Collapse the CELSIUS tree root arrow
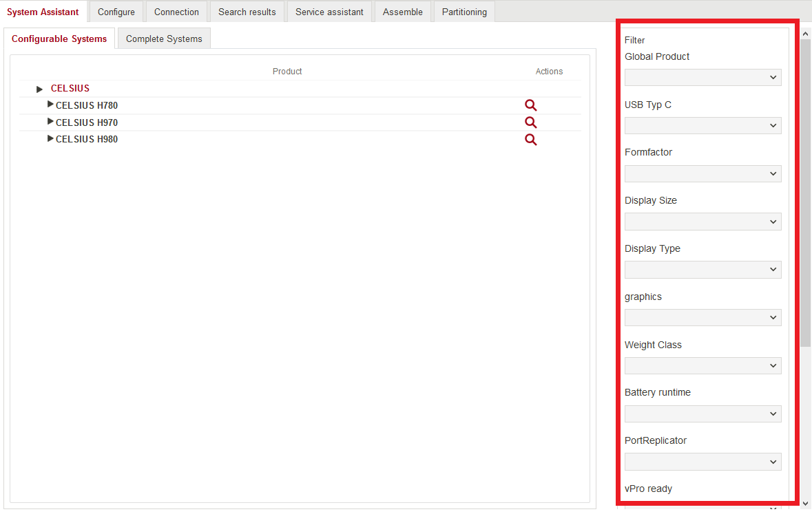 point(39,89)
